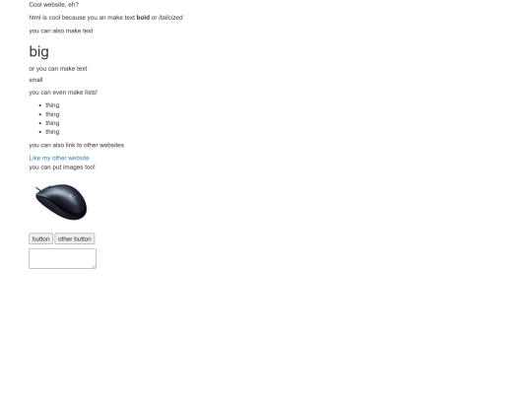
Task: Open the "Like my other website" link
Action: (59, 158)
